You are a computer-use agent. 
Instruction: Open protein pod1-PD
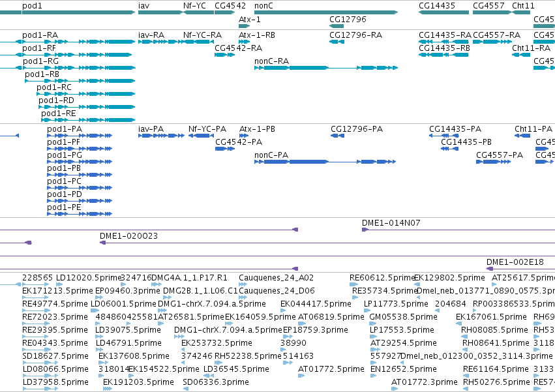coord(65,195)
